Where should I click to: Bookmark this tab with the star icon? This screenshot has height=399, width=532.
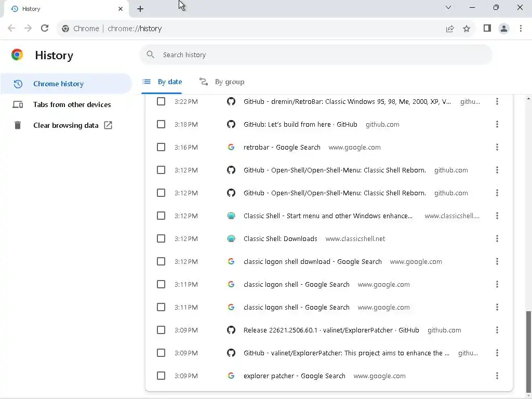click(x=467, y=29)
